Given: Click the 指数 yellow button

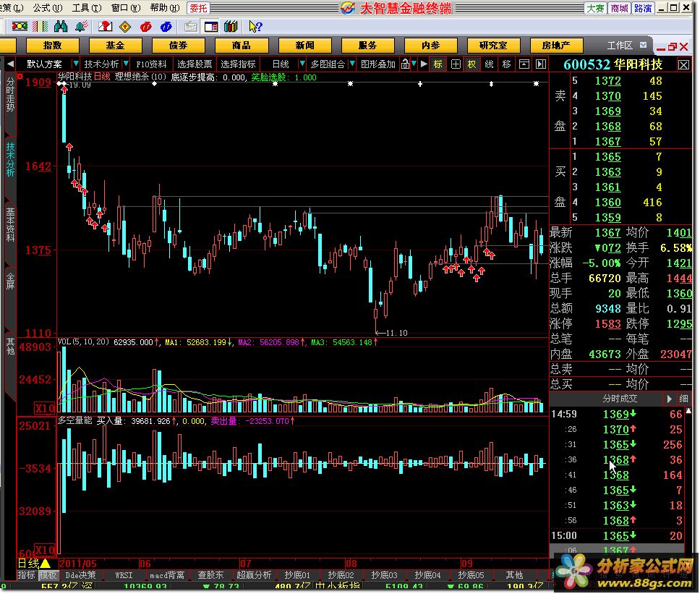Looking at the screenshot, I should pyautogui.click(x=53, y=45).
